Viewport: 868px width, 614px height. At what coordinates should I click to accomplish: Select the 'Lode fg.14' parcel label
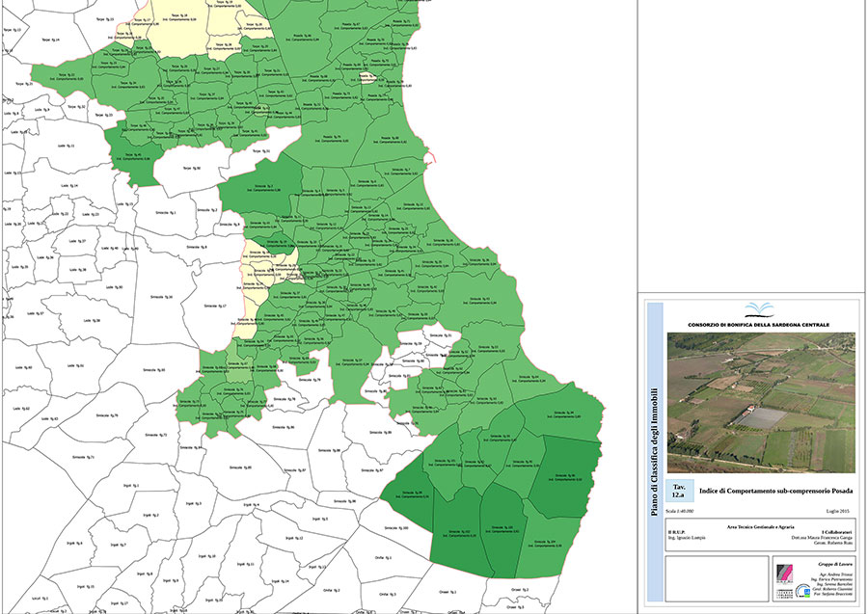(x=69, y=186)
